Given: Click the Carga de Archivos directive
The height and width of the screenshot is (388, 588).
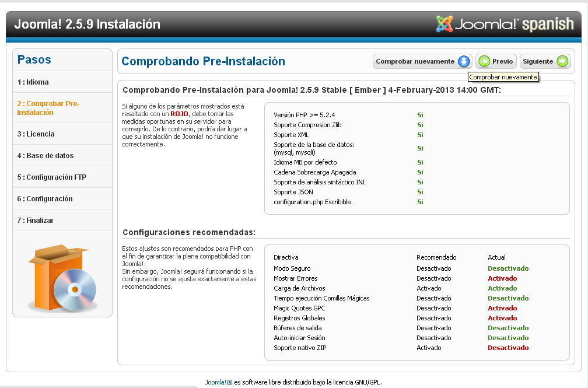Looking at the screenshot, I should pyautogui.click(x=299, y=288).
